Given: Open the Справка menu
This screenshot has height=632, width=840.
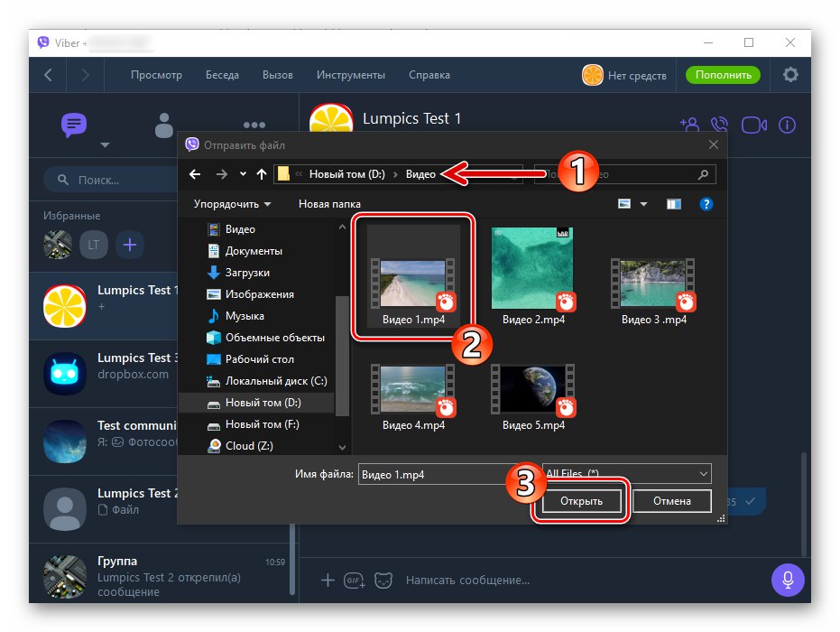Looking at the screenshot, I should [x=429, y=75].
